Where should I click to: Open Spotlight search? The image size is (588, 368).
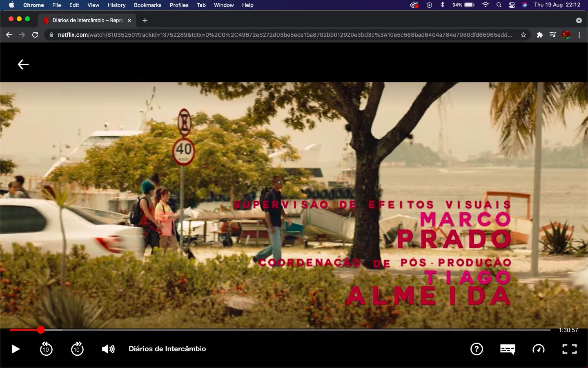(x=499, y=5)
